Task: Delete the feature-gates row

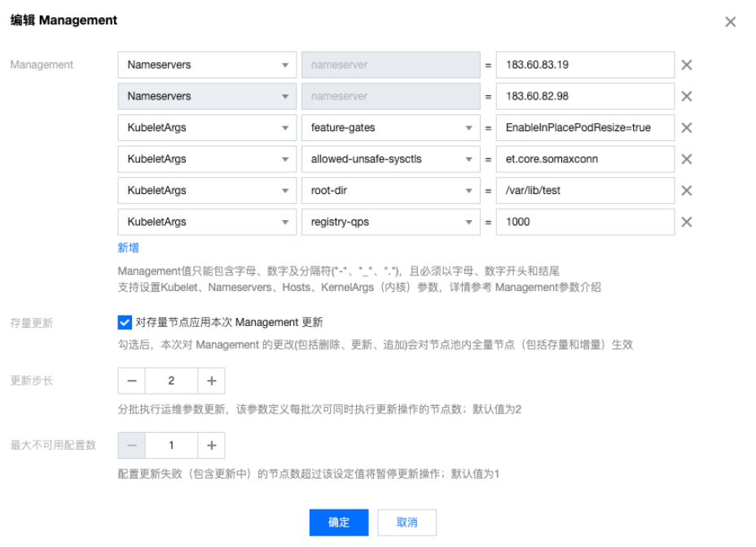Action: pyautogui.click(x=687, y=127)
